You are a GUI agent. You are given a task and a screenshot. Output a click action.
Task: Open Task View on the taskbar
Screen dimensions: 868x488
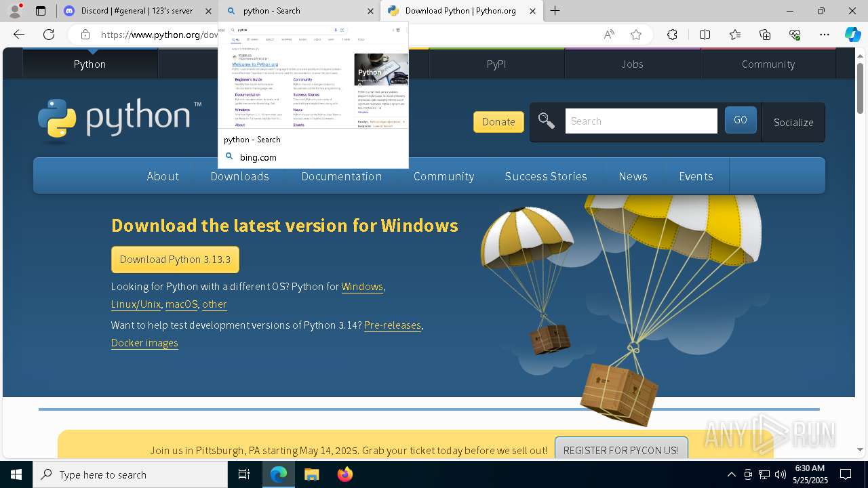click(x=244, y=474)
